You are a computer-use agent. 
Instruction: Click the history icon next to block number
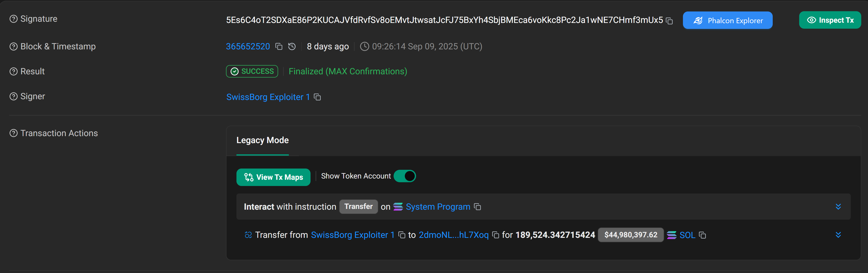292,46
